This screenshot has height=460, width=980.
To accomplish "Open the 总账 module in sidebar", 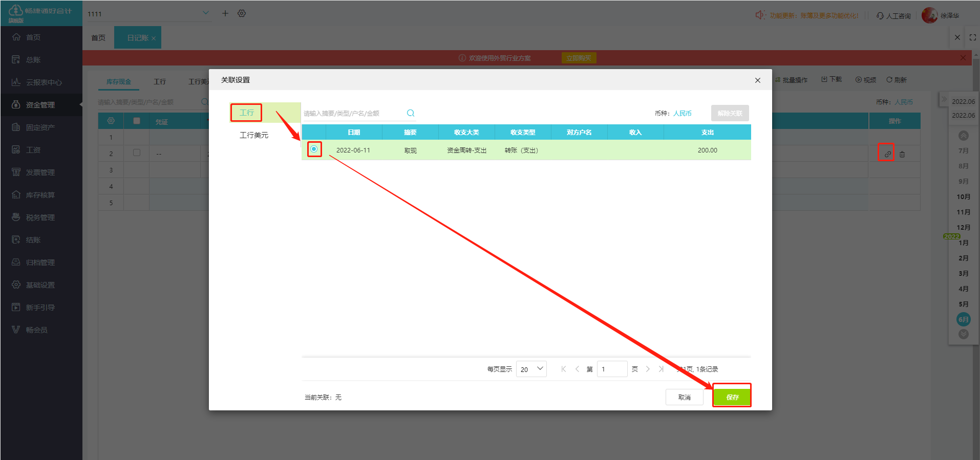I will [33, 60].
